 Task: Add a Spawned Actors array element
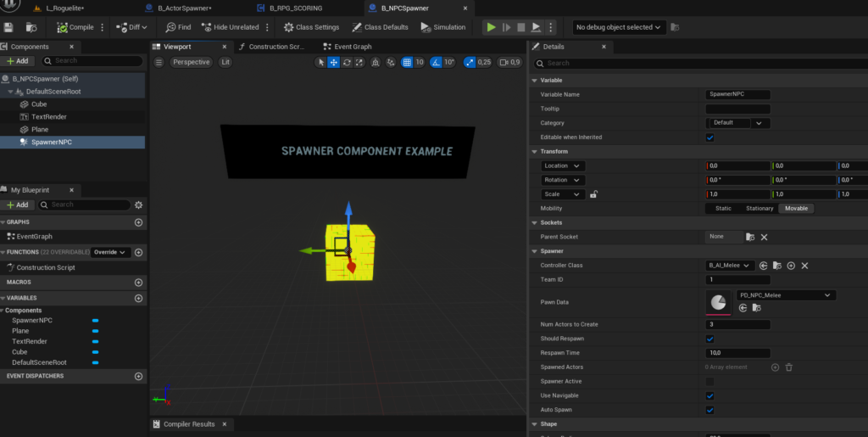click(775, 367)
